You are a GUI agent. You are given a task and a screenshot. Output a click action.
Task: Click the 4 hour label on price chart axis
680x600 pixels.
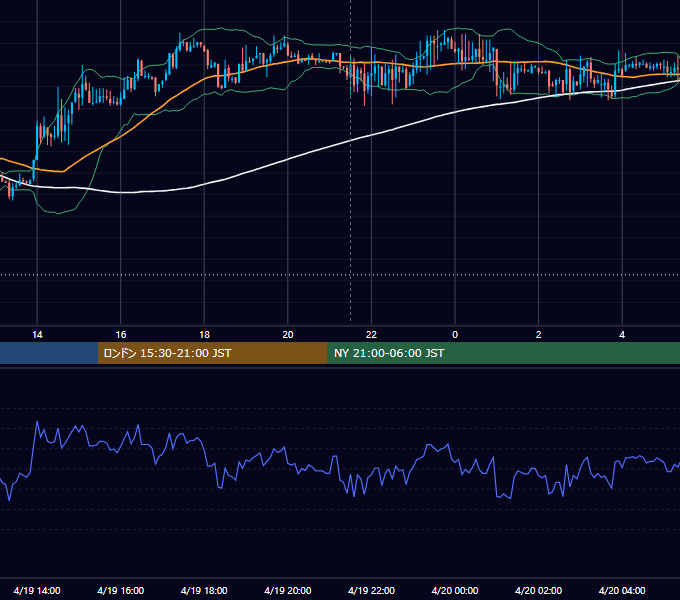622,335
